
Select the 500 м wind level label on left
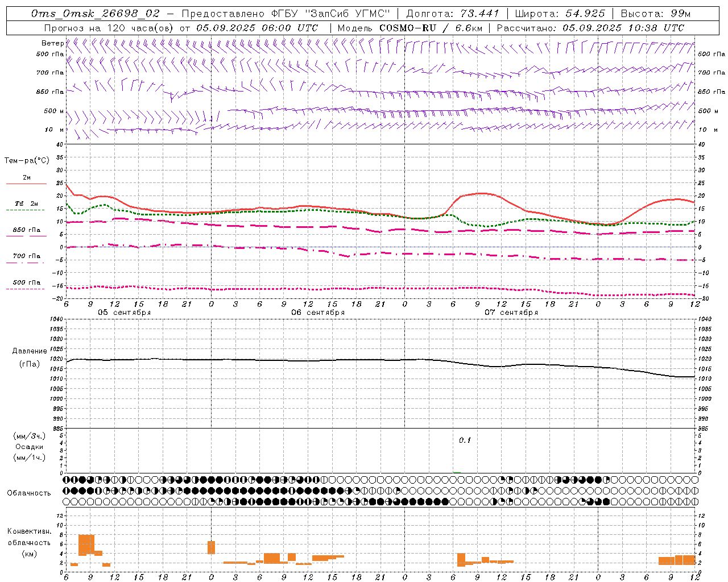tap(54, 111)
